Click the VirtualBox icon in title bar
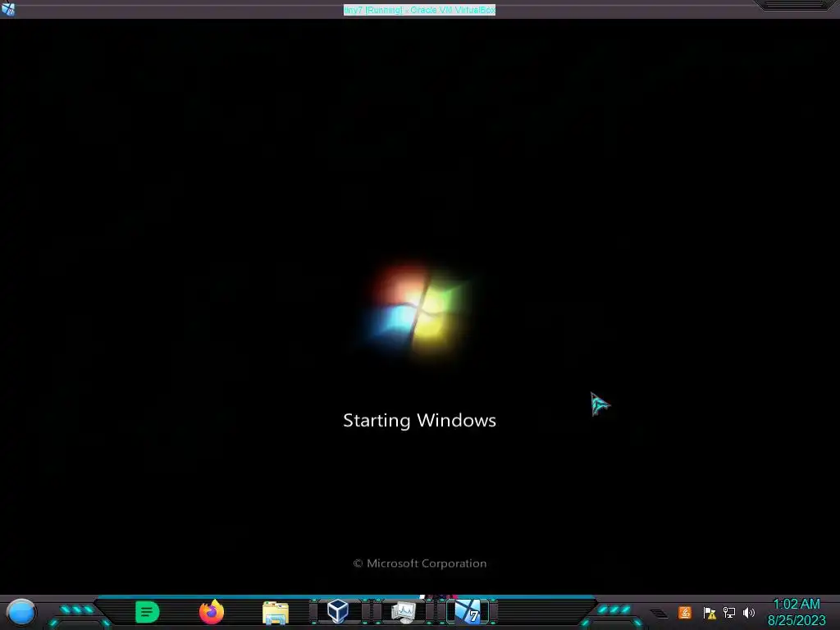The image size is (840, 630). click(8, 9)
